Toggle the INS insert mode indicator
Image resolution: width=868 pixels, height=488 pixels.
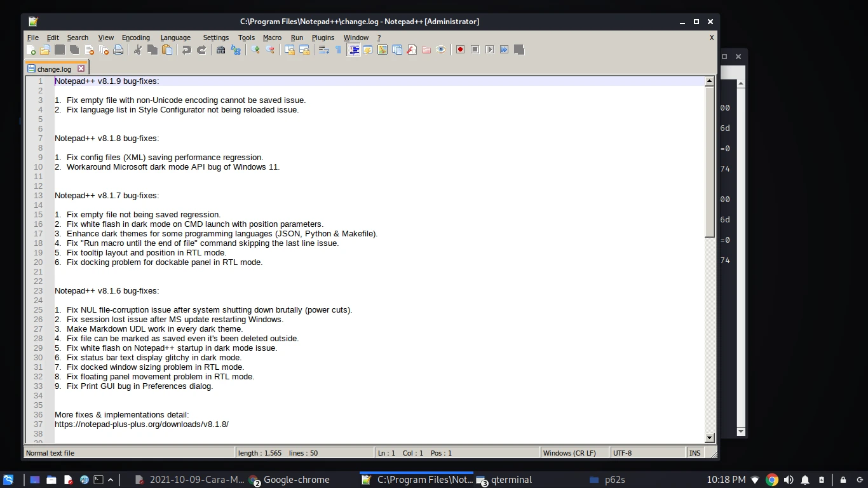click(x=695, y=453)
